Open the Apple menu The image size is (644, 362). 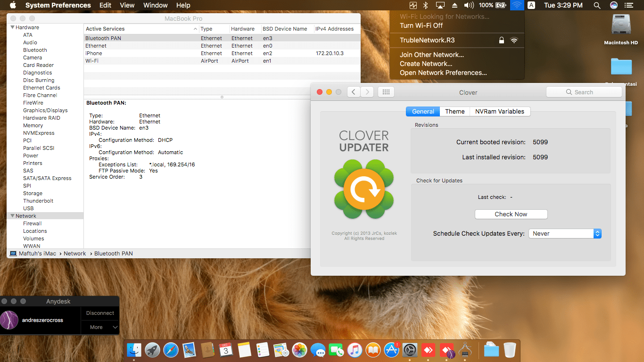tap(13, 5)
